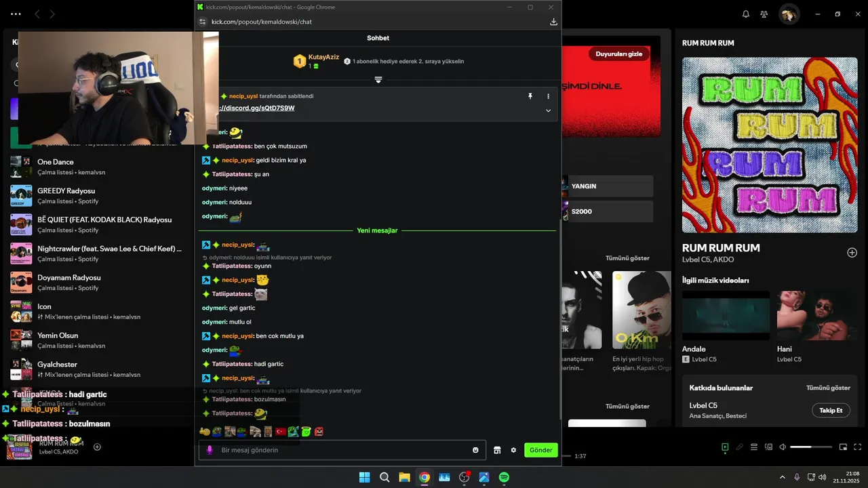Add RUM RUM RUM to library plus icon
Screen dimensions: 868x488
click(852, 253)
